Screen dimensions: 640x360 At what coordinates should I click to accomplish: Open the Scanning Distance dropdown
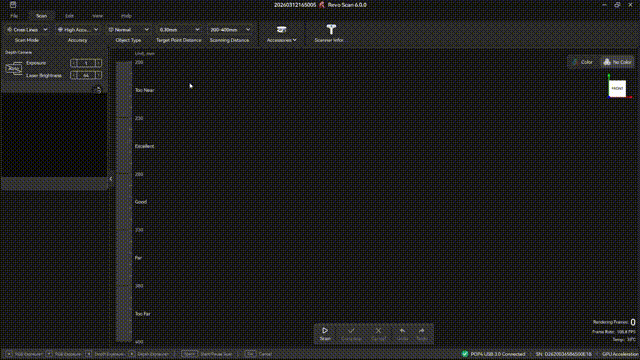point(229,30)
